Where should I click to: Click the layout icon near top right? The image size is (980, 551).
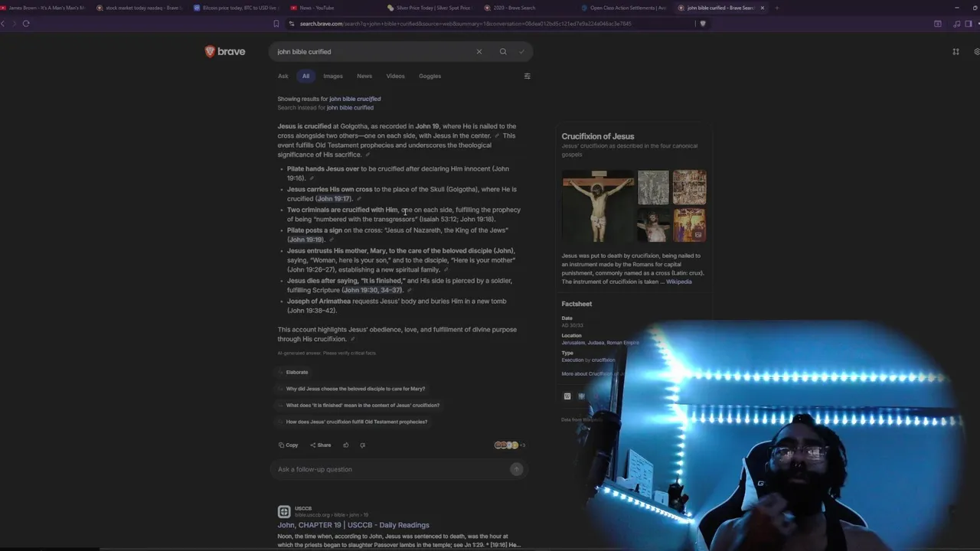955,51
